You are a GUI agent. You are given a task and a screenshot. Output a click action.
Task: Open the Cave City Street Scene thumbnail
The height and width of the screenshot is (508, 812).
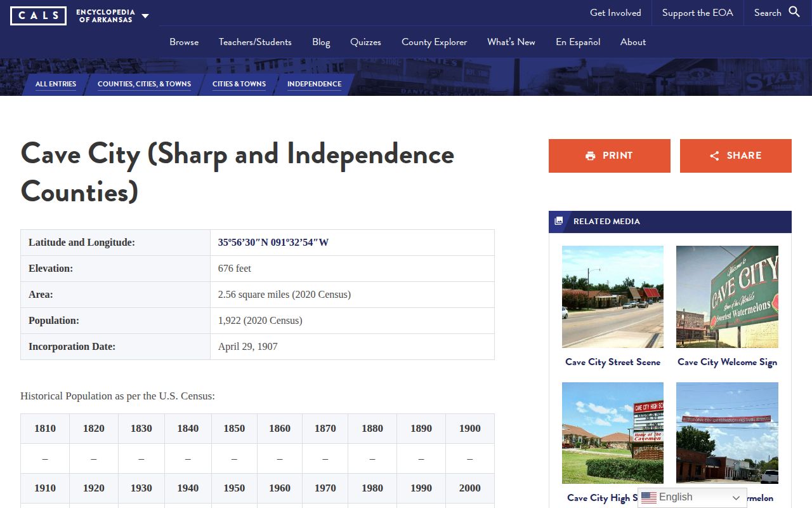coord(613,297)
